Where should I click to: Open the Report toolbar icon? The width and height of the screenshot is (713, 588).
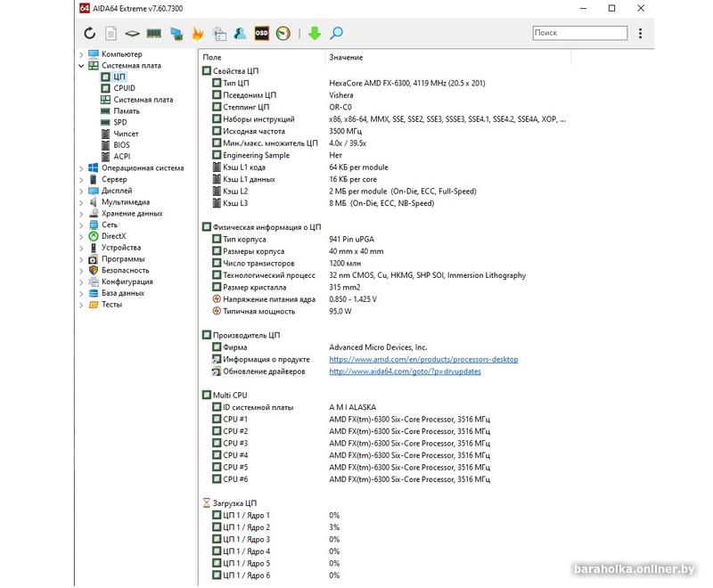pos(111,34)
